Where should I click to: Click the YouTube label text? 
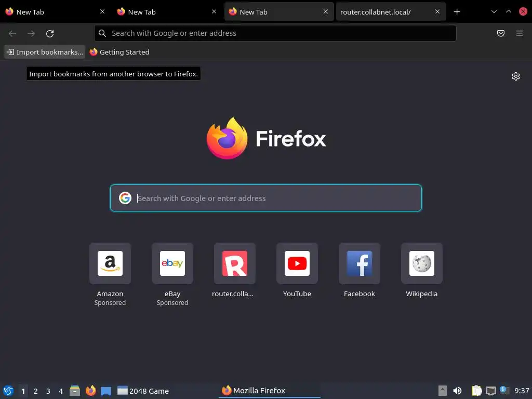coord(297,294)
